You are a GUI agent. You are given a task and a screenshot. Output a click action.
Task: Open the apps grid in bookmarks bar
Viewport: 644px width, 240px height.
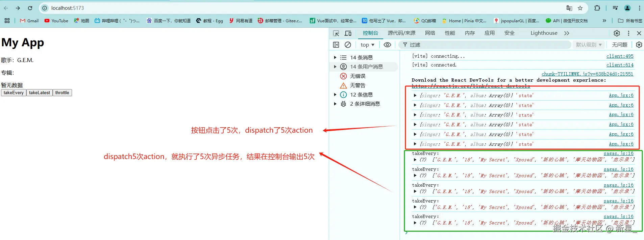(7, 21)
